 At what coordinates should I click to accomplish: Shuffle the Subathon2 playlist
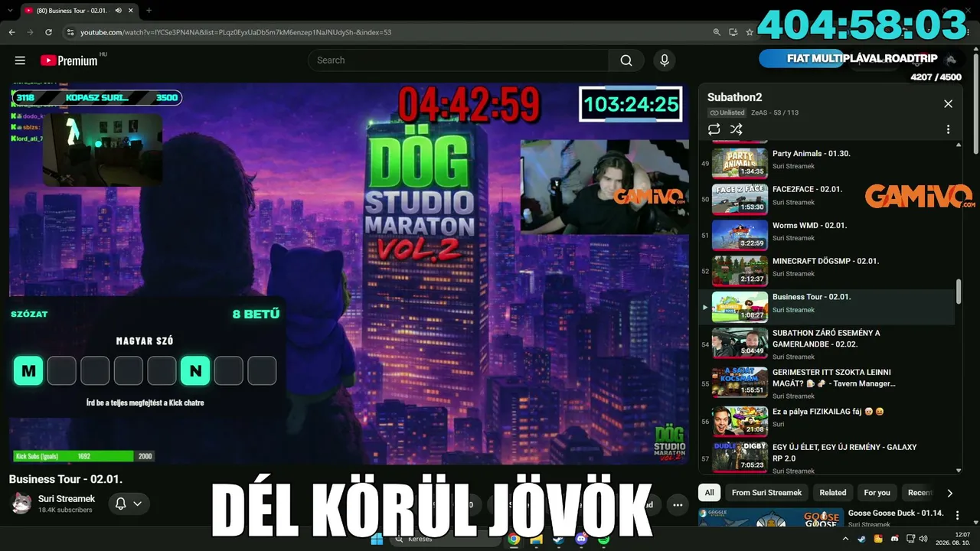[x=737, y=129]
